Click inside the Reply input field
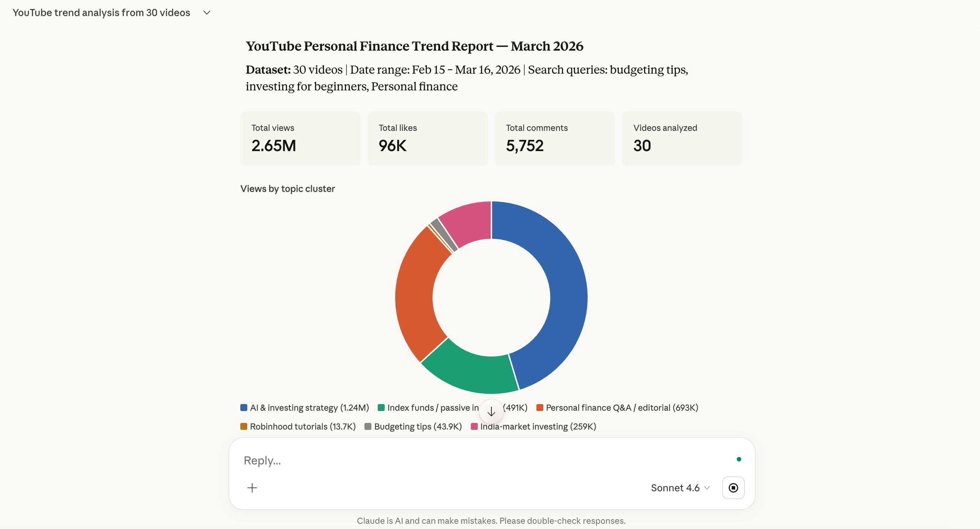This screenshot has width=980, height=529. click(419, 460)
